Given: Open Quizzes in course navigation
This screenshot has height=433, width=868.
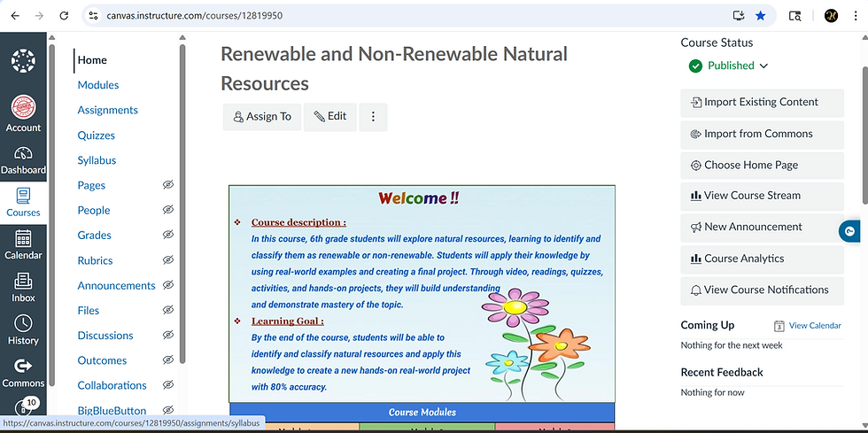Looking at the screenshot, I should coord(97,135).
